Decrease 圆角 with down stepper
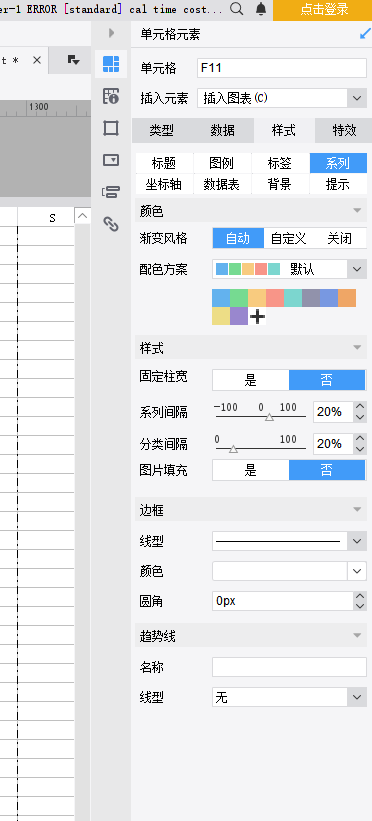Viewport: 372px width, 821px height. pos(360,606)
